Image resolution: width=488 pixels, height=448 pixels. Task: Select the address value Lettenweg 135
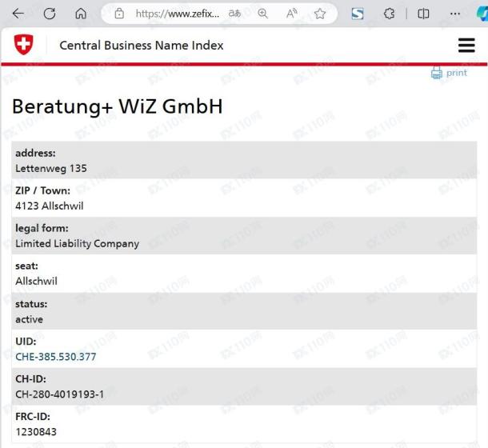click(51, 169)
